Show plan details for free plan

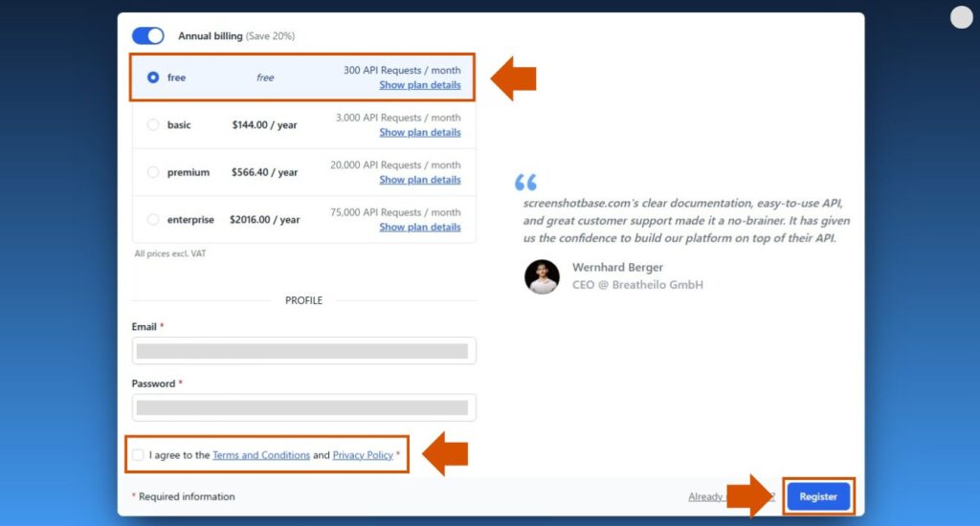point(419,85)
